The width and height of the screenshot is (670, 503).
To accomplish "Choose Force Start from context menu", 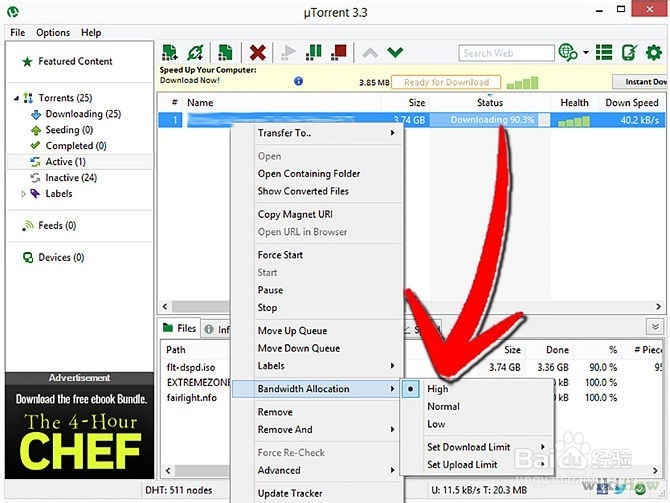I will tap(280, 255).
